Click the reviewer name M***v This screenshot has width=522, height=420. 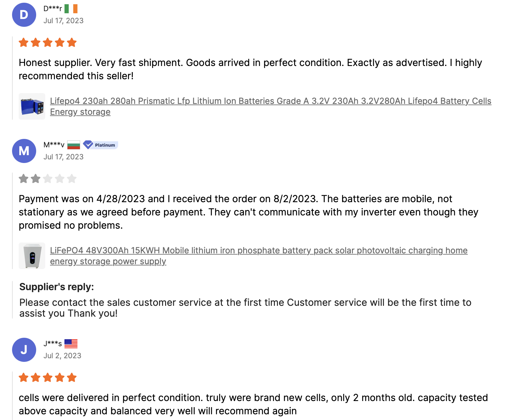coord(54,145)
